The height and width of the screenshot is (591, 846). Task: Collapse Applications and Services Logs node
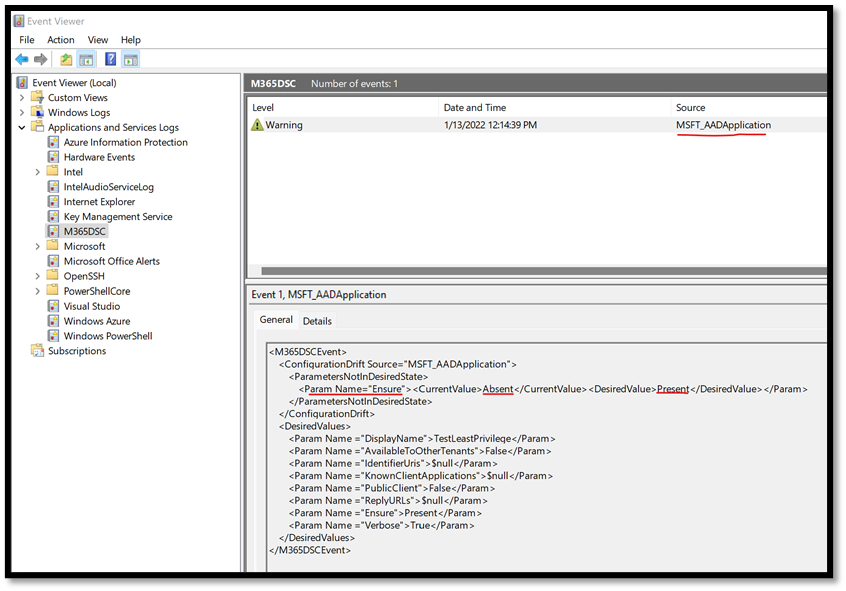[x=22, y=127]
